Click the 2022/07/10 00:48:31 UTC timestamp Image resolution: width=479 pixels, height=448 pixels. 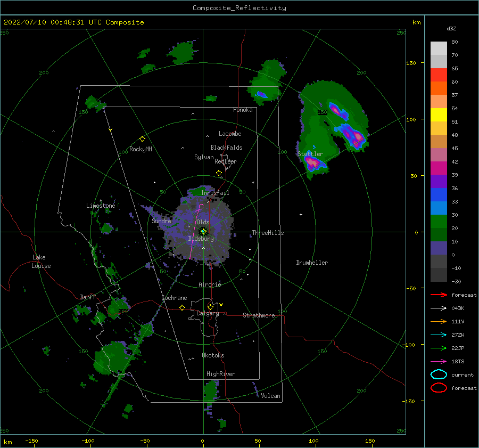74,22
